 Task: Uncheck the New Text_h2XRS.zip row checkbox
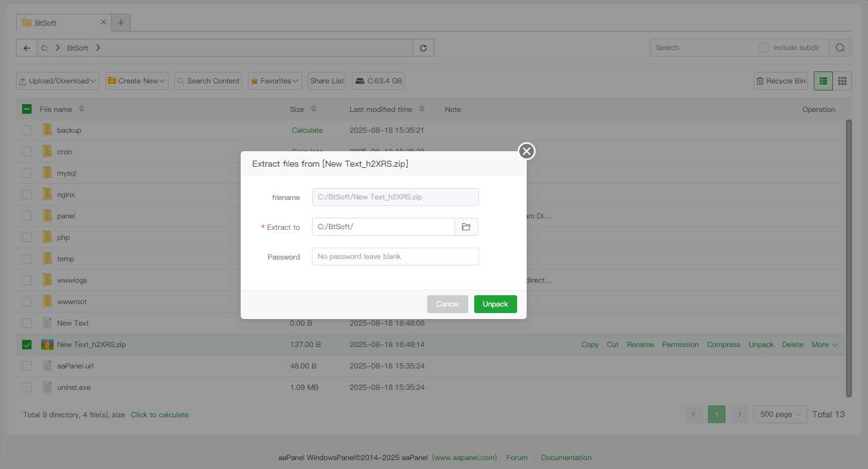click(x=27, y=345)
